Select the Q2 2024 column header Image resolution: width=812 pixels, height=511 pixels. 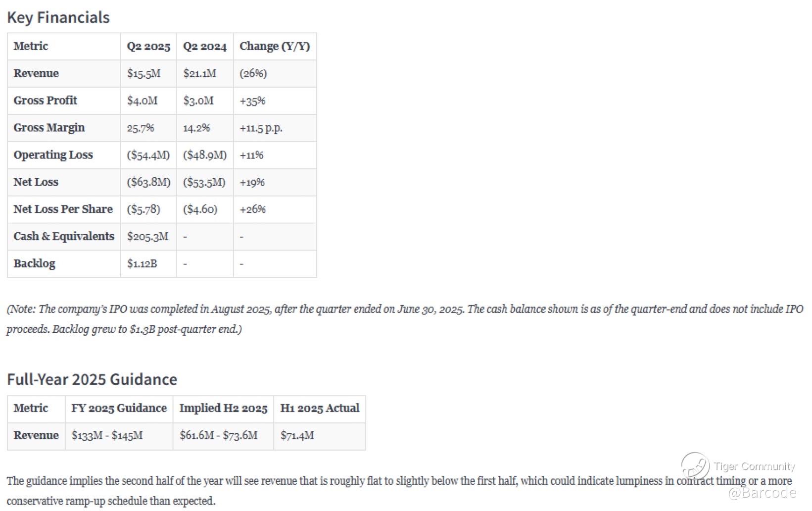click(205, 47)
